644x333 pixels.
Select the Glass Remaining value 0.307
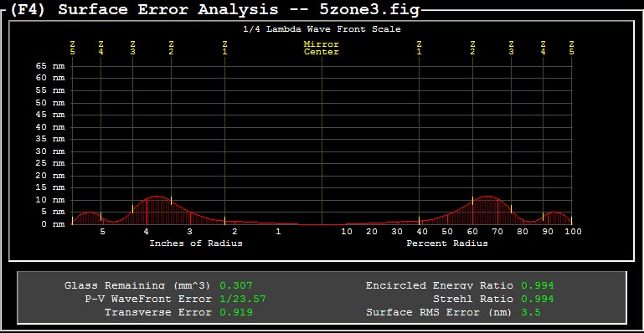coord(236,285)
